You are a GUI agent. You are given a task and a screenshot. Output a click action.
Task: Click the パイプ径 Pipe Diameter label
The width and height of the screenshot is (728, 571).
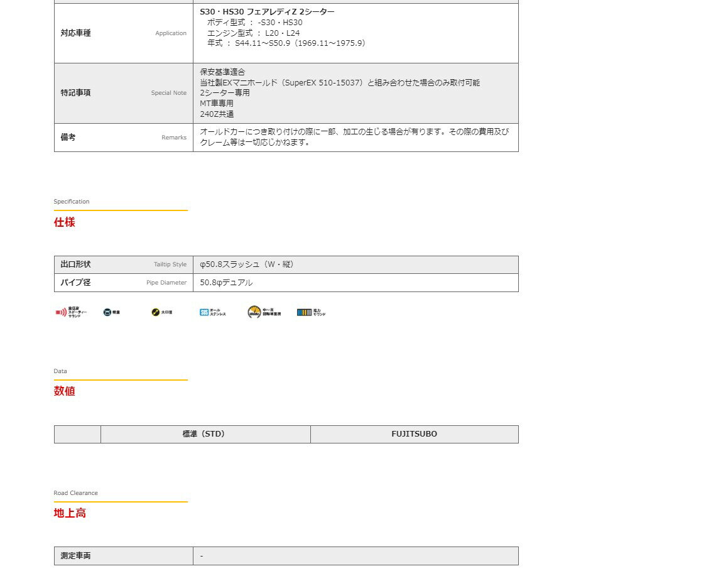[76, 283]
